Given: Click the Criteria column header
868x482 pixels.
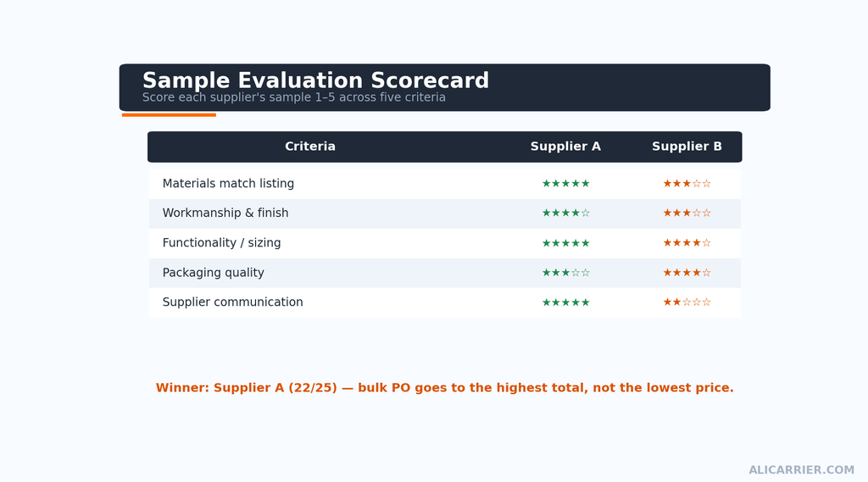Looking at the screenshot, I should tap(310, 147).
